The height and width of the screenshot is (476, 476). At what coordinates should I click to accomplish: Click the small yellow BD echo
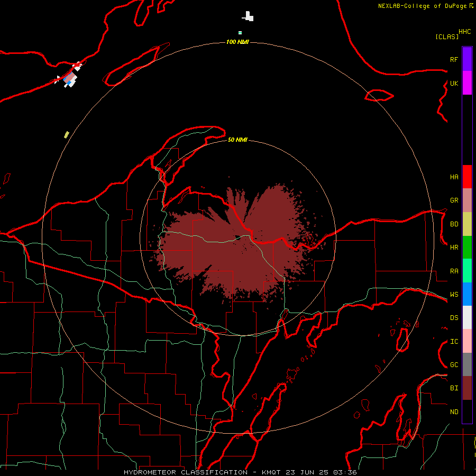(x=67, y=134)
